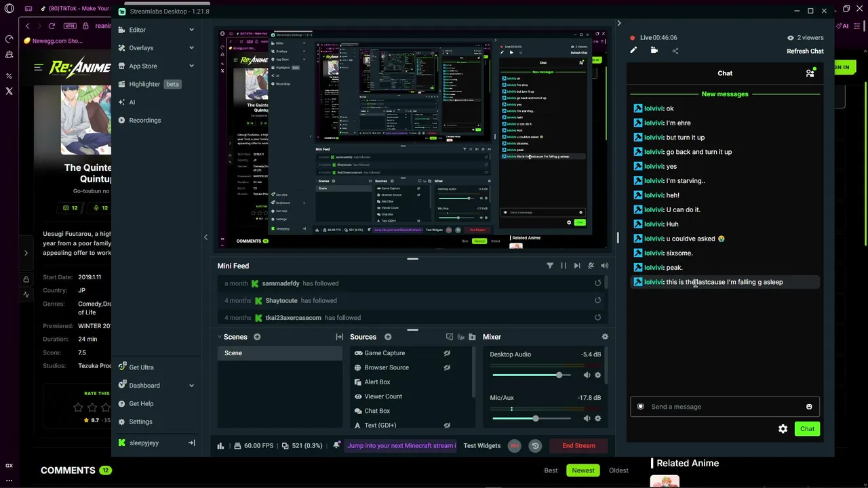Click the End Stream button

point(578,445)
